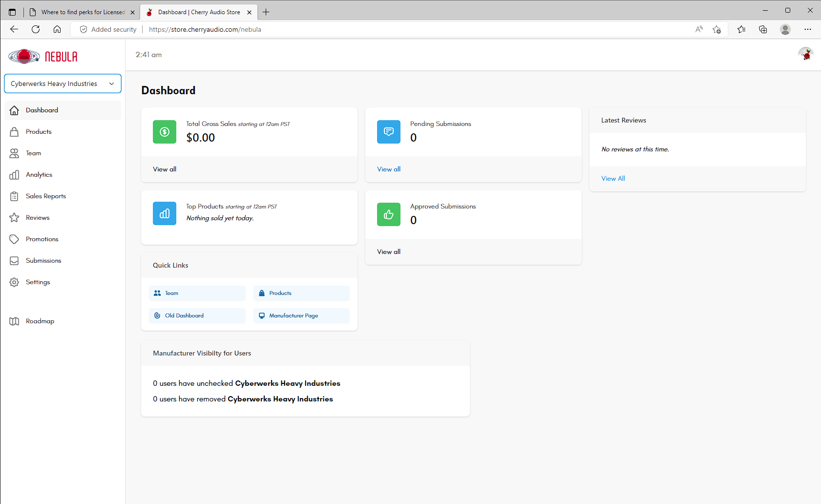Open Reviews in the sidebar
This screenshot has height=504, width=821.
63,218
